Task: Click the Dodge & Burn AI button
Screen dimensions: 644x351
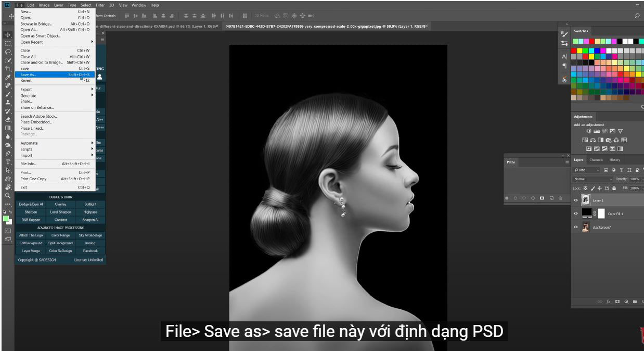Action: tap(31, 205)
